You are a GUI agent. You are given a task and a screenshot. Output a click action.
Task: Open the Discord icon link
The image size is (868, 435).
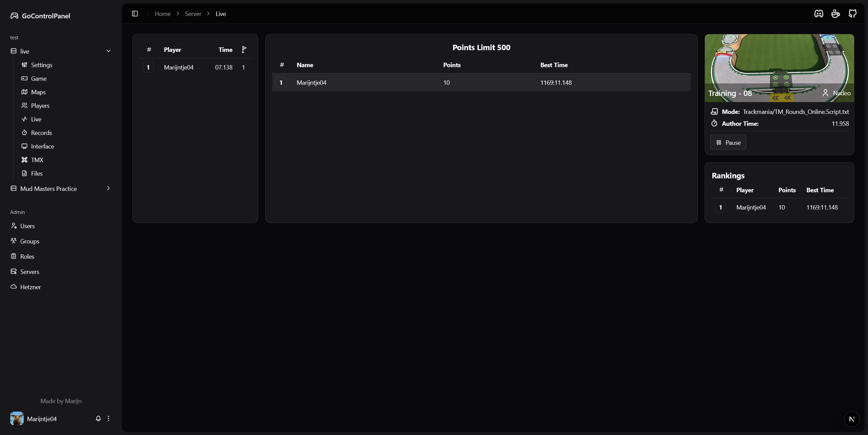click(x=819, y=14)
